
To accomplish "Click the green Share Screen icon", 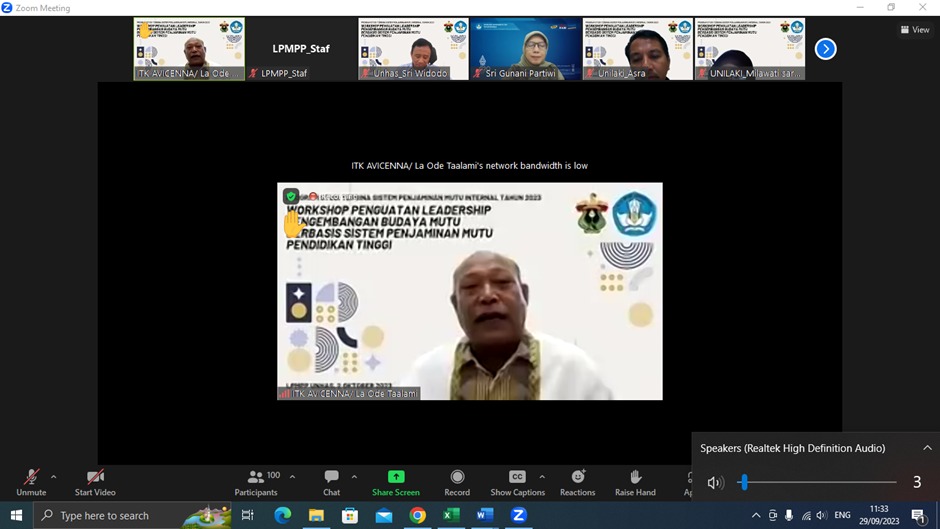I will point(396,477).
